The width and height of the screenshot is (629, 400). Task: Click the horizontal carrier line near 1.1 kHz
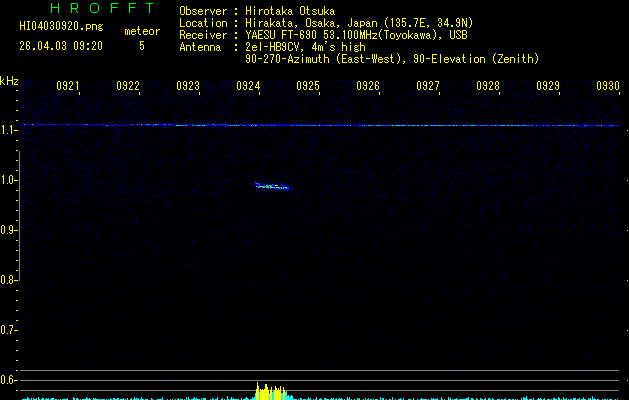click(x=320, y=125)
